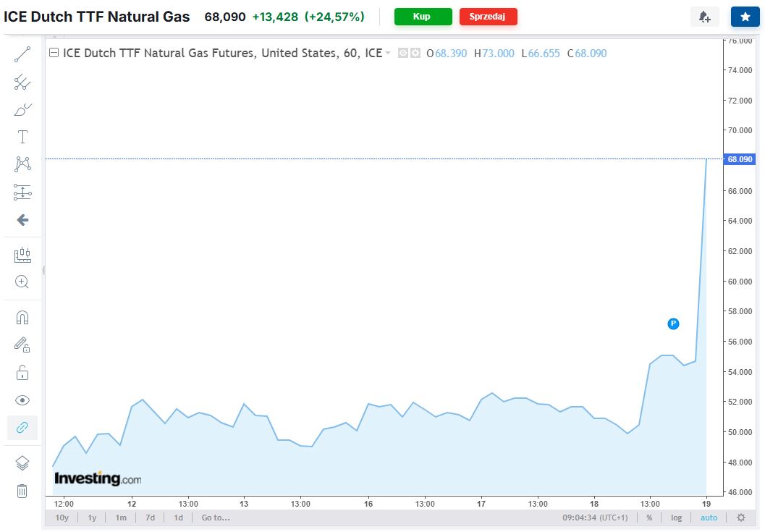Collapse the chart legend with minus box

pyautogui.click(x=54, y=53)
